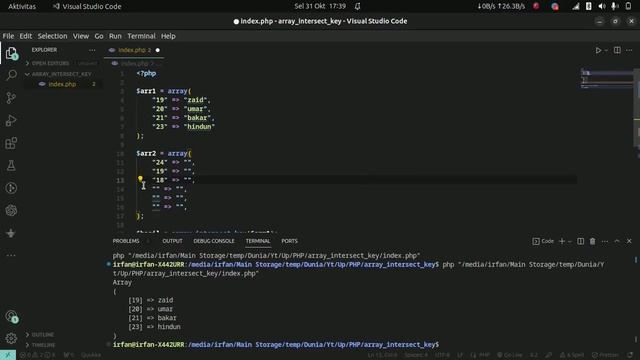Switch to the Debug Console tab
640x360 pixels.
pyautogui.click(x=214, y=241)
